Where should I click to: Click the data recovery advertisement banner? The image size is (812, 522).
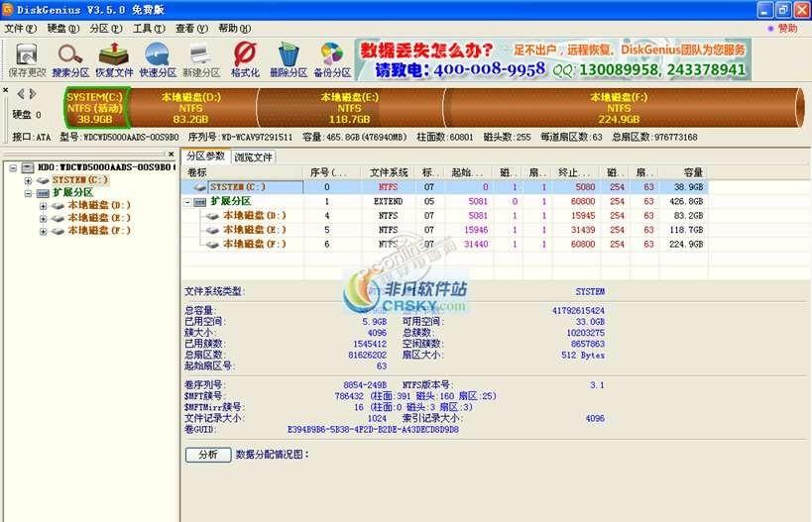(x=553, y=60)
